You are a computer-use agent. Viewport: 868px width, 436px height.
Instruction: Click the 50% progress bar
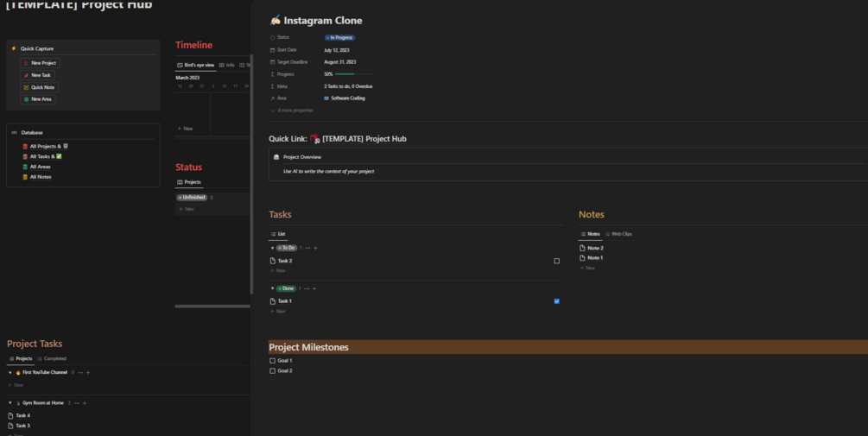pos(354,74)
